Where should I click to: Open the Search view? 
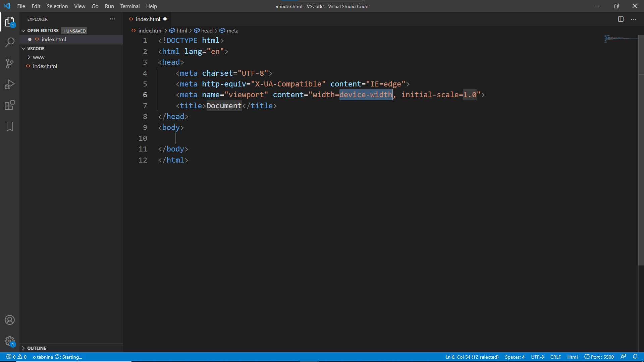pyautogui.click(x=10, y=42)
